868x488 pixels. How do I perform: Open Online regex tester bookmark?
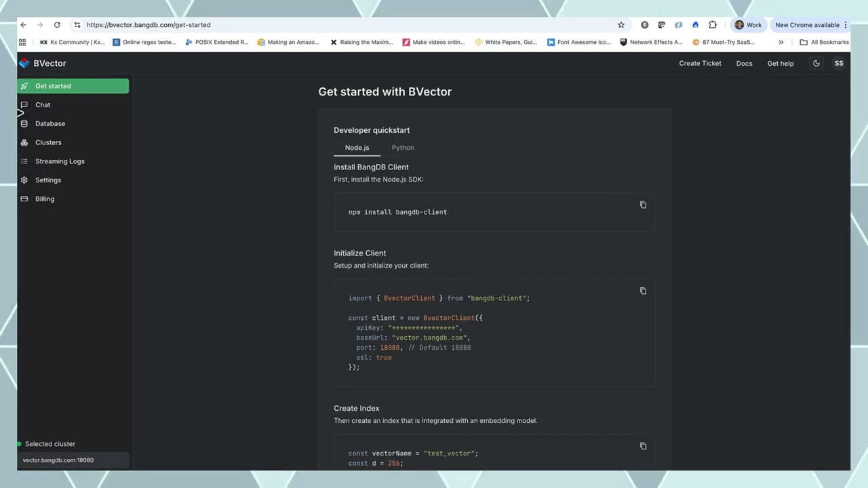click(144, 42)
